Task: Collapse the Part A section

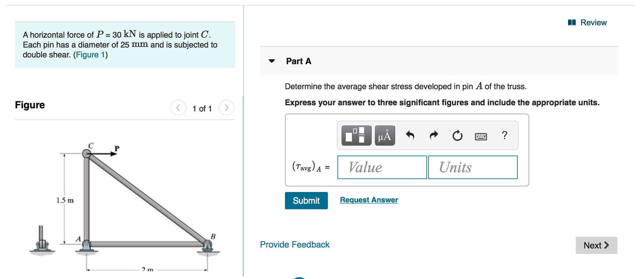Action: tap(272, 61)
